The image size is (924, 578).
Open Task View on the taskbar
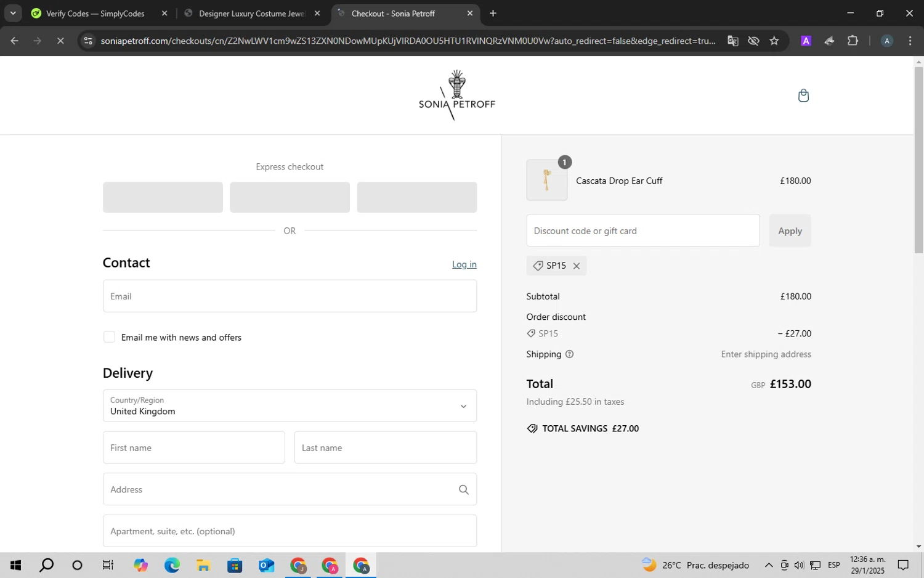(108, 565)
